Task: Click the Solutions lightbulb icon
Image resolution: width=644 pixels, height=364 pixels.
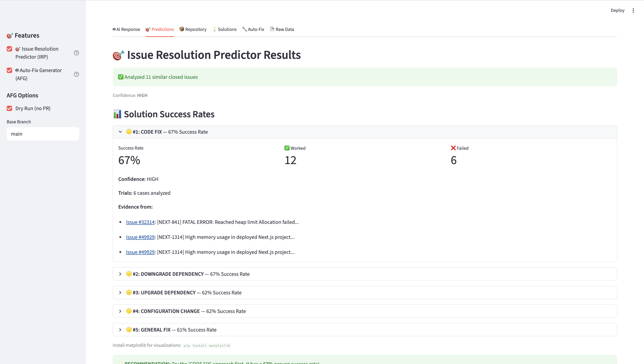Action: pyautogui.click(x=214, y=29)
